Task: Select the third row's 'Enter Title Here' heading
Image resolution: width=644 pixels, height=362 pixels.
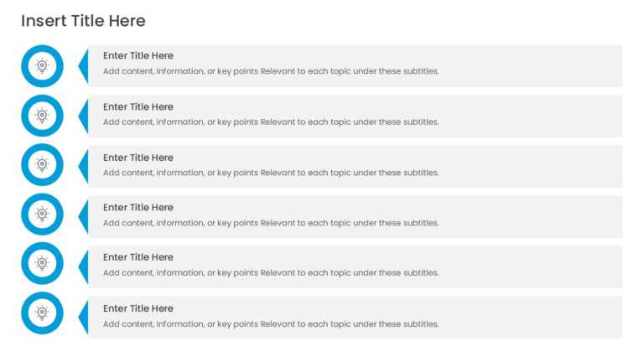Action: click(x=138, y=158)
